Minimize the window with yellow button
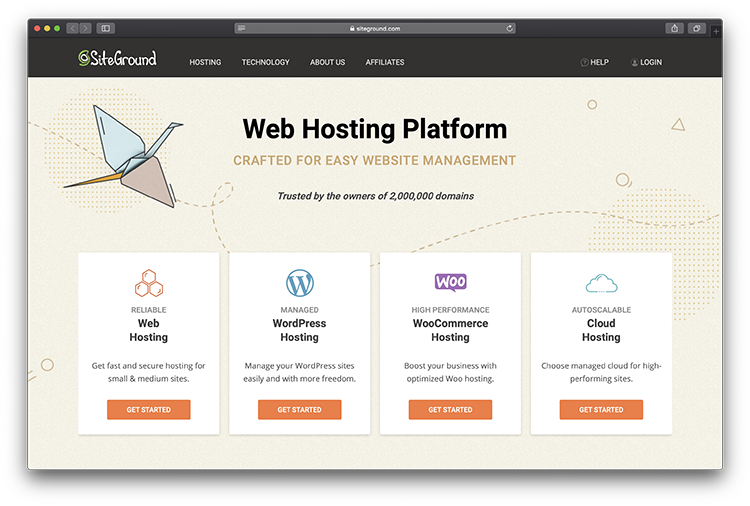The height and width of the screenshot is (506, 750). 47,28
